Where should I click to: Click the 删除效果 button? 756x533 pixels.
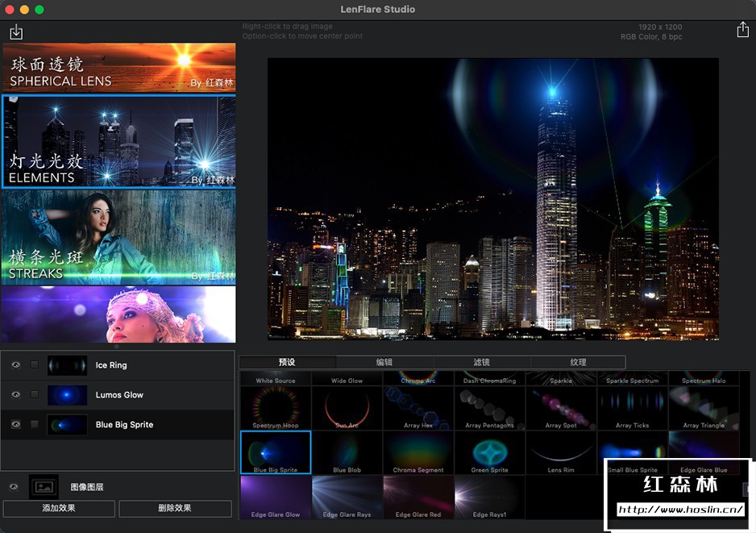click(x=175, y=509)
